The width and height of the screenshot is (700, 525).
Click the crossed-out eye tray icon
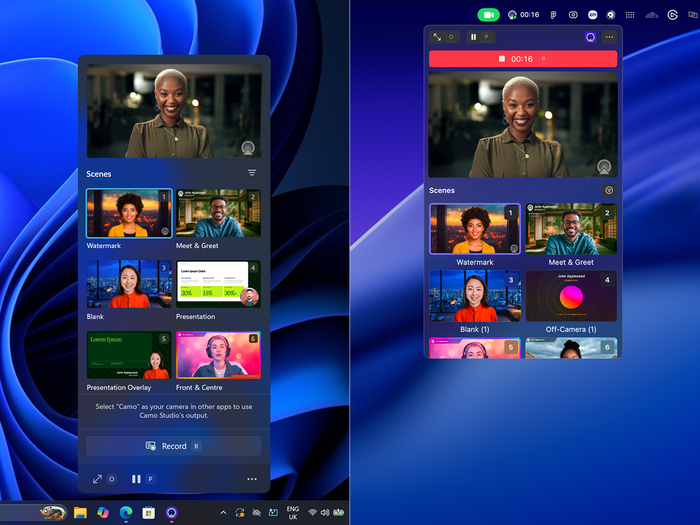256,512
